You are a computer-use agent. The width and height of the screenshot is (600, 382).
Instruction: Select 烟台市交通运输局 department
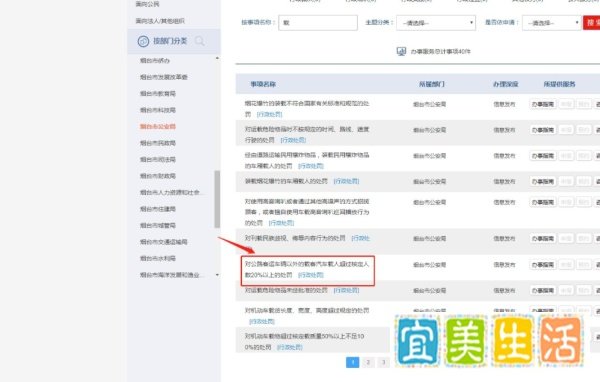[x=164, y=242]
